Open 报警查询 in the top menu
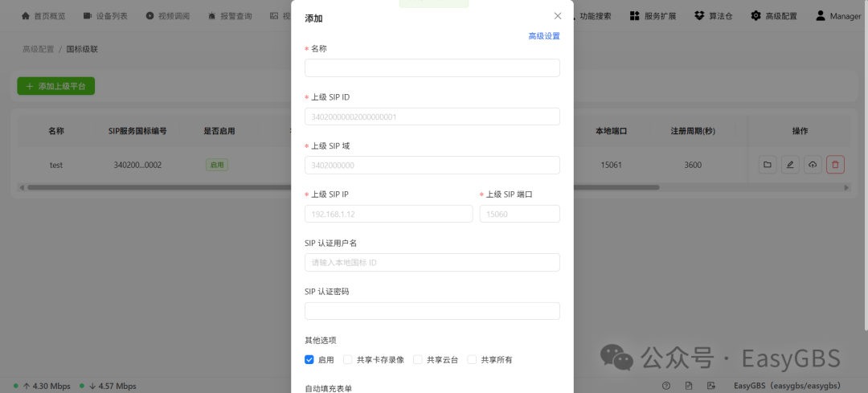Viewport: 868px width, 393px height. [x=231, y=16]
